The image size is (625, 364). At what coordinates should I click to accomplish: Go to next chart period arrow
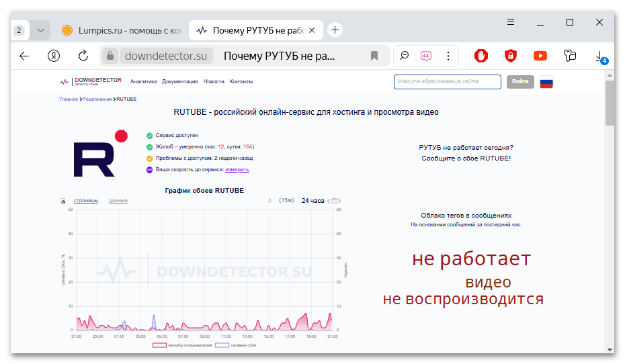[339, 201]
